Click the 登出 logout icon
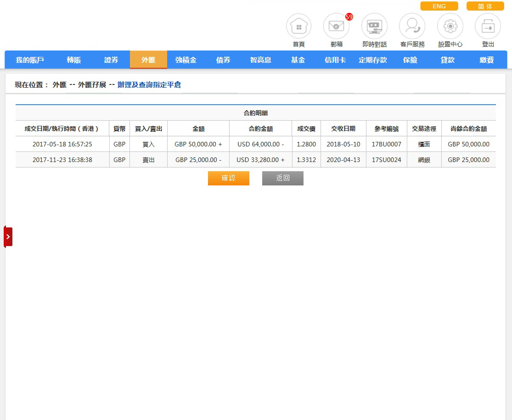Image resolution: width=512 pixels, height=420 pixels. [x=488, y=27]
